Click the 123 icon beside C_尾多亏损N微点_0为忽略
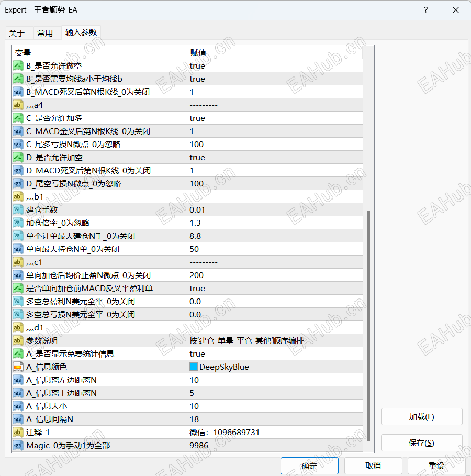 click(18, 144)
